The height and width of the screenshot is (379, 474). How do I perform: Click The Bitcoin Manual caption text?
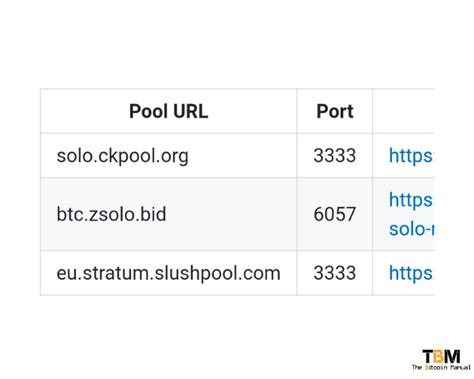point(441,367)
